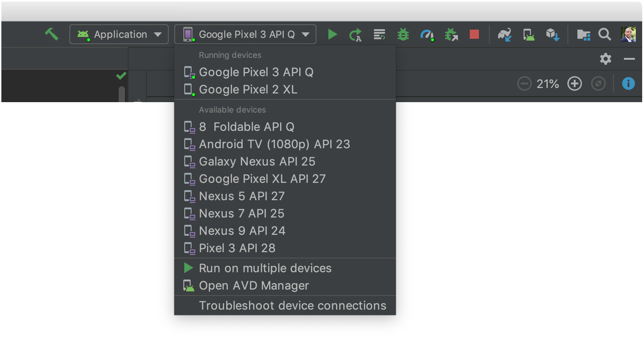This screenshot has height=342, width=644.
Task: Open AVD Manager from the device menu
Action: pyautogui.click(x=254, y=285)
